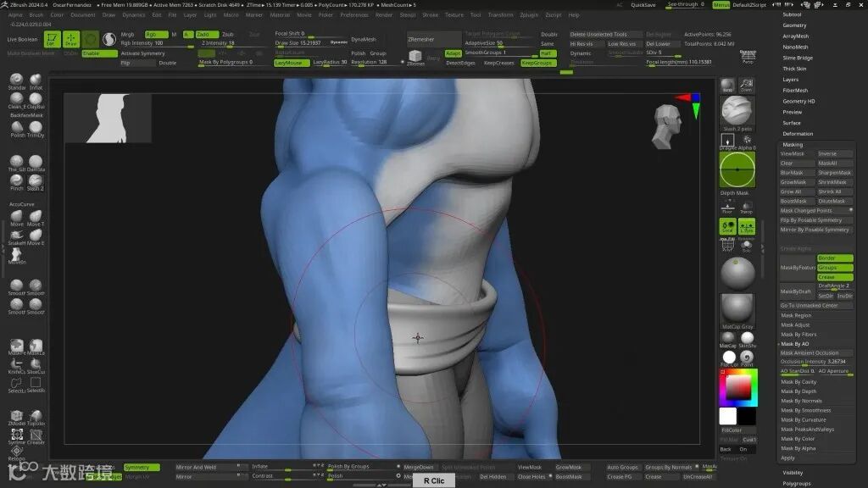Viewport: 868px width, 488px height.
Task: Toggle the LazyMouse button
Action: [x=292, y=63]
